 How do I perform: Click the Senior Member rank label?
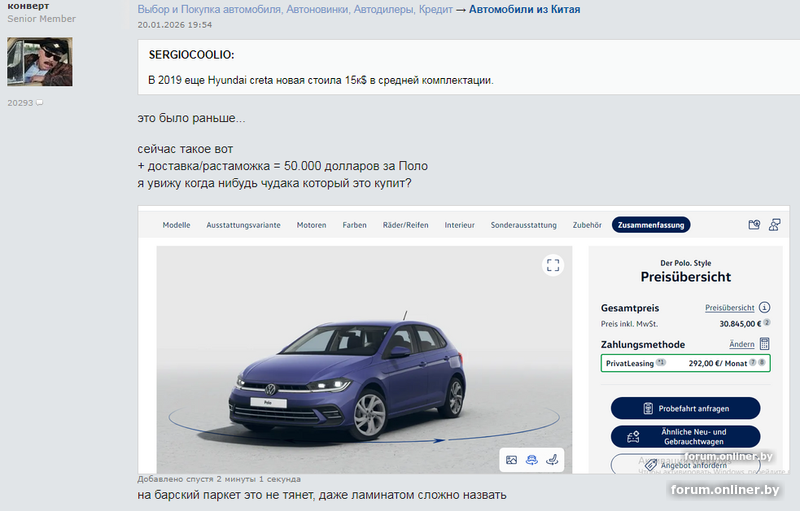click(x=41, y=19)
